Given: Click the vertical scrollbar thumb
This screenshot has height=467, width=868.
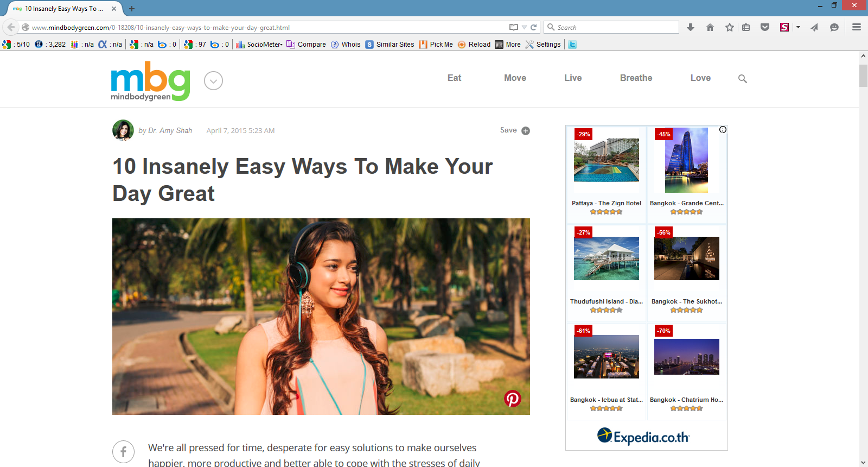Looking at the screenshot, I should coord(864,75).
